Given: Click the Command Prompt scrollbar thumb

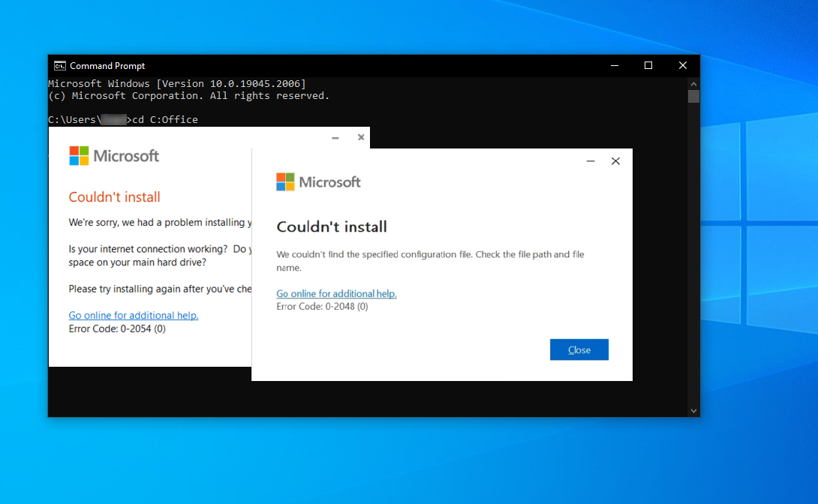Looking at the screenshot, I should click(x=693, y=97).
